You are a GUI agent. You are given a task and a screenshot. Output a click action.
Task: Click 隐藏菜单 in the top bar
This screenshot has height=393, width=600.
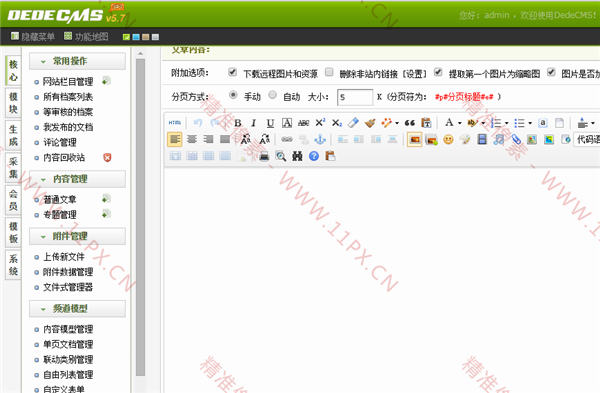[x=33, y=37]
